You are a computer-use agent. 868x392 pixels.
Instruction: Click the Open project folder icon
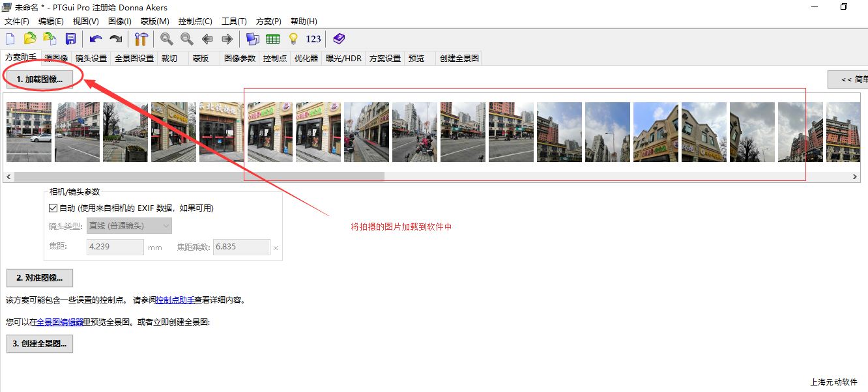(x=30, y=39)
